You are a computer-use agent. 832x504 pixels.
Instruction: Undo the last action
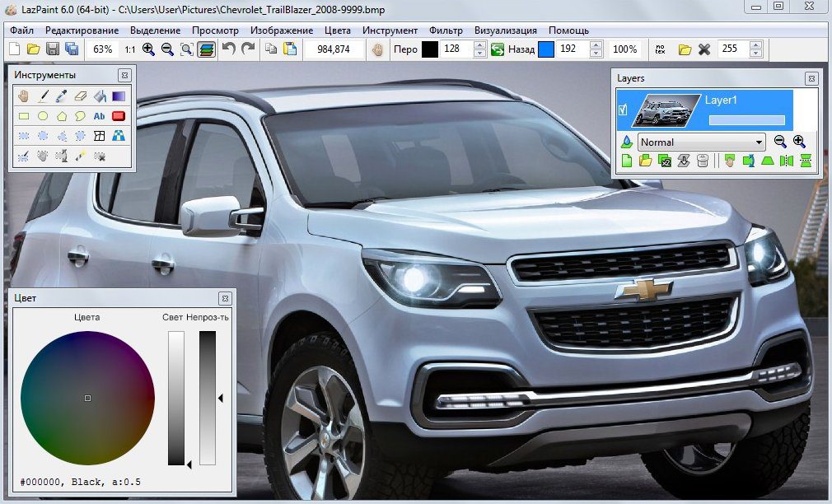(229, 49)
